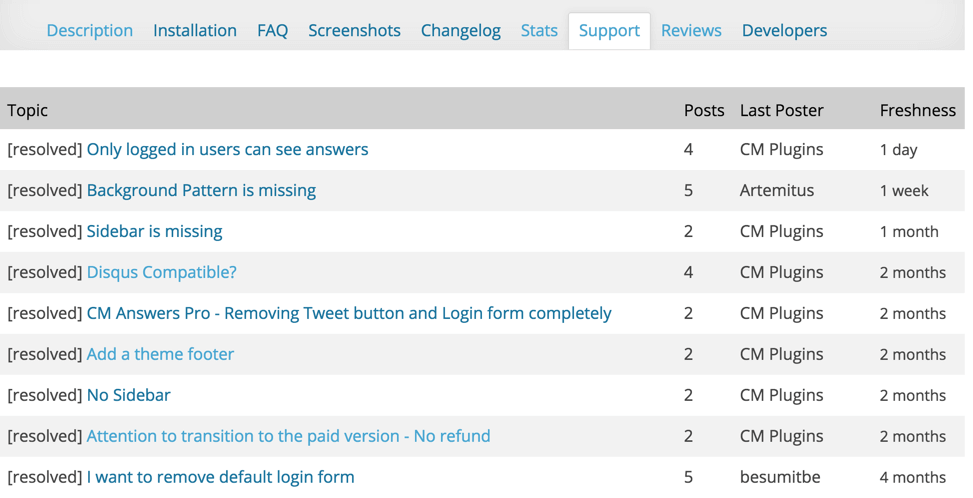
Task: Open 'Background Pattern is missing' topic
Action: point(201,190)
